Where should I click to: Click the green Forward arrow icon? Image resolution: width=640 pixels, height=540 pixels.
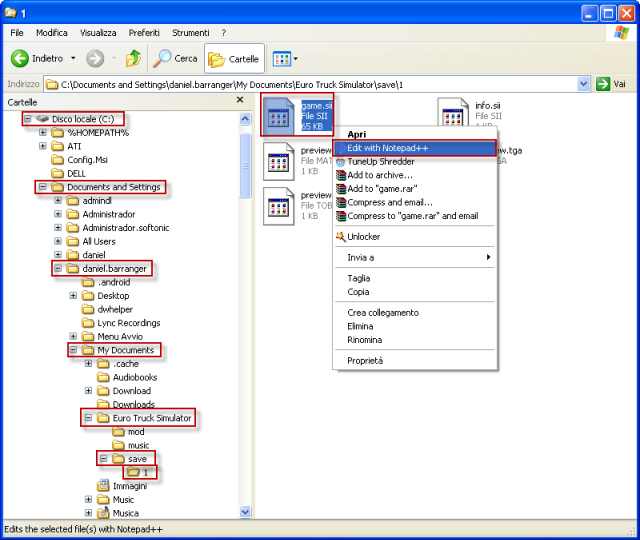96,59
